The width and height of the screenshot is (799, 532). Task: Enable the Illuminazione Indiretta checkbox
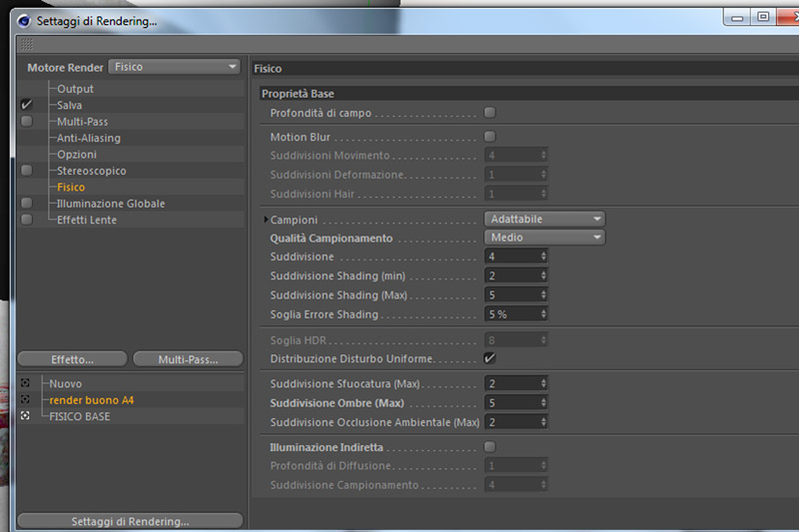pyautogui.click(x=489, y=447)
